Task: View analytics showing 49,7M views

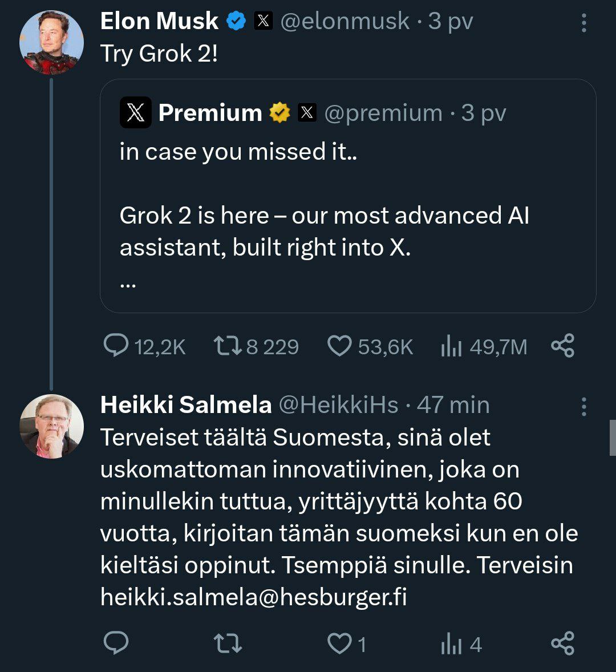Action: [451, 346]
